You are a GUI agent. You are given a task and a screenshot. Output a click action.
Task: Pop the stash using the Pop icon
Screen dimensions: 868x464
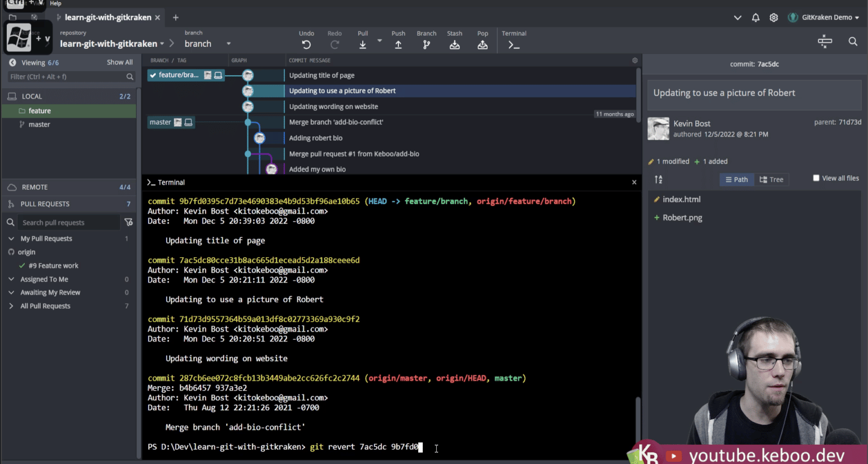click(x=482, y=44)
